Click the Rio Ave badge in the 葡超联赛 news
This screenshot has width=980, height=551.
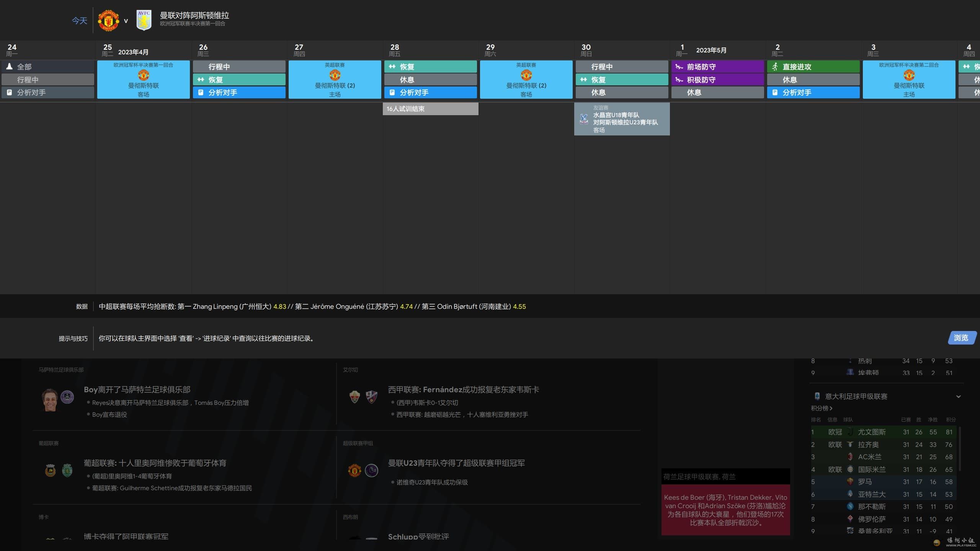[x=50, y=471]
